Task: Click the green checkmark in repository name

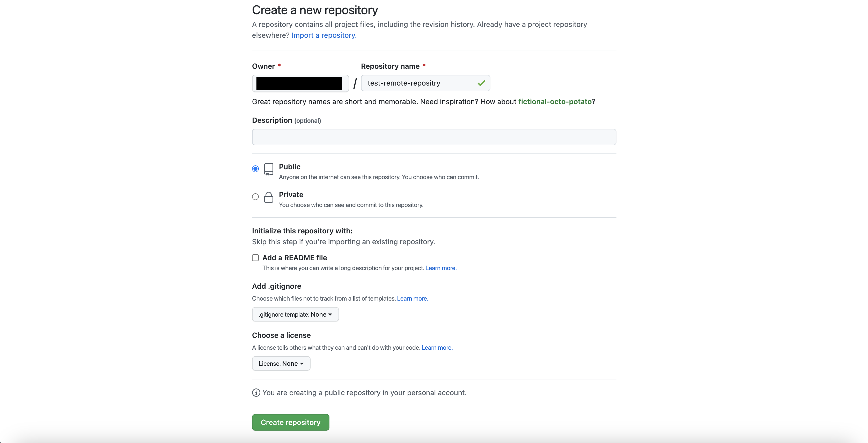Action: point(481,83)
